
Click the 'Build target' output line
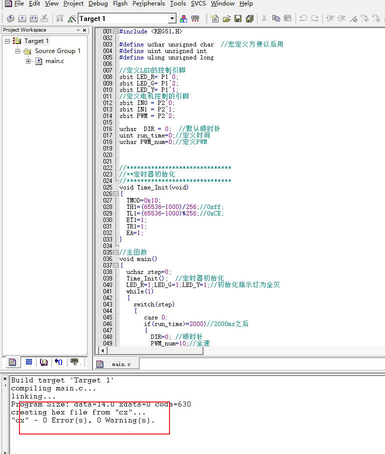click(62, 380)
